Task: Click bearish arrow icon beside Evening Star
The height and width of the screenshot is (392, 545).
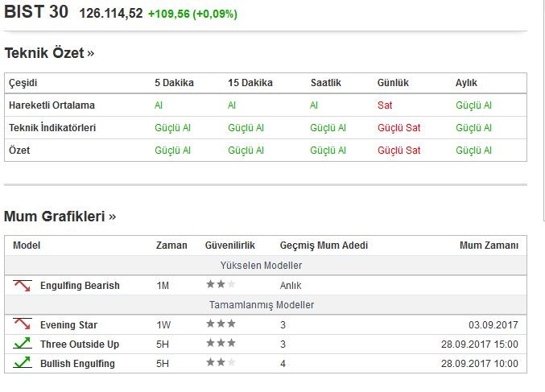Action: click(22, 324)
